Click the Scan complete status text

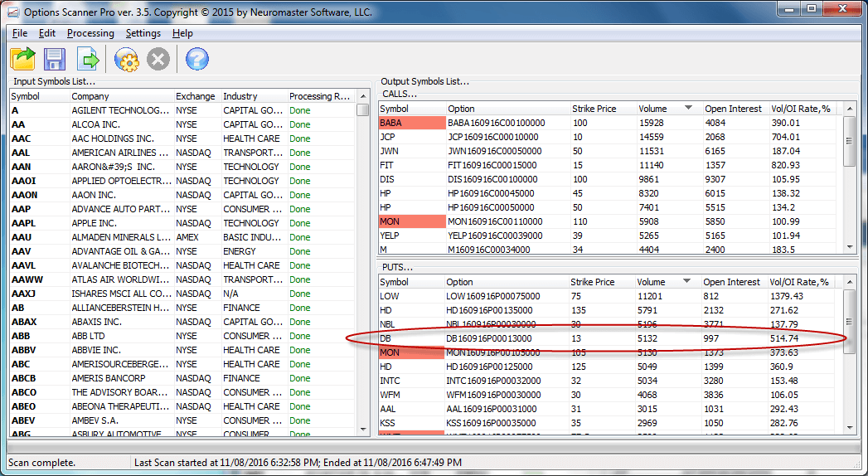(x=42, y=462)
